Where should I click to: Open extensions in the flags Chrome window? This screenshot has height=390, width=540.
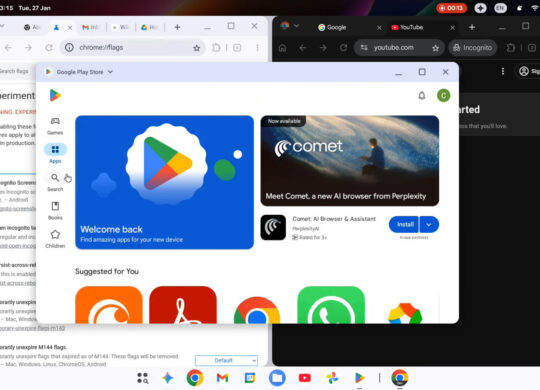pos(216,48)
